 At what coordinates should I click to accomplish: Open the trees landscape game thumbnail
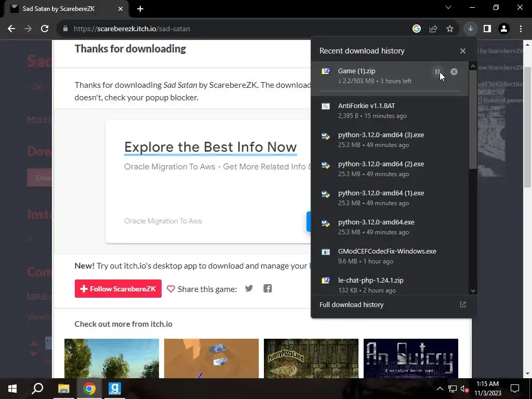click(112, 358)
